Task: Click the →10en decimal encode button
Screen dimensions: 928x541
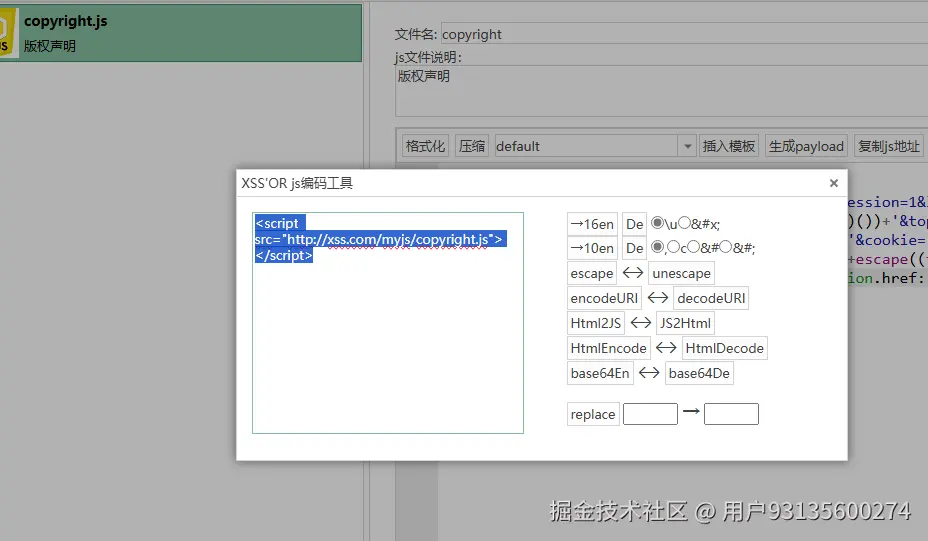Action: tap(592, 248)
